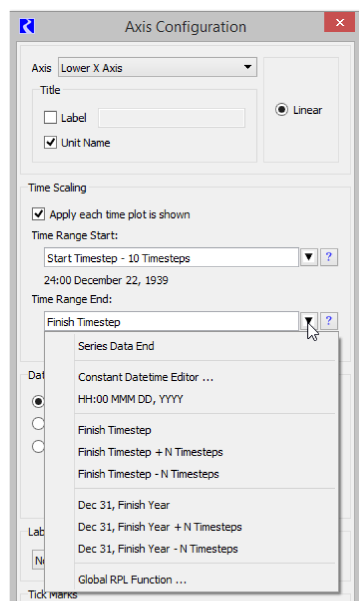Click the RiverWare app icon in title bar
This screenshot has width=364, height=606.
(27, 26)
